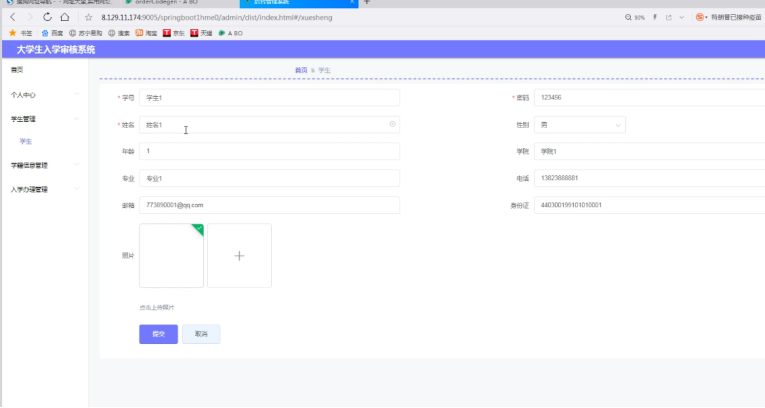
Task: Click the 姓名 input field
Action: coord(269,124)
